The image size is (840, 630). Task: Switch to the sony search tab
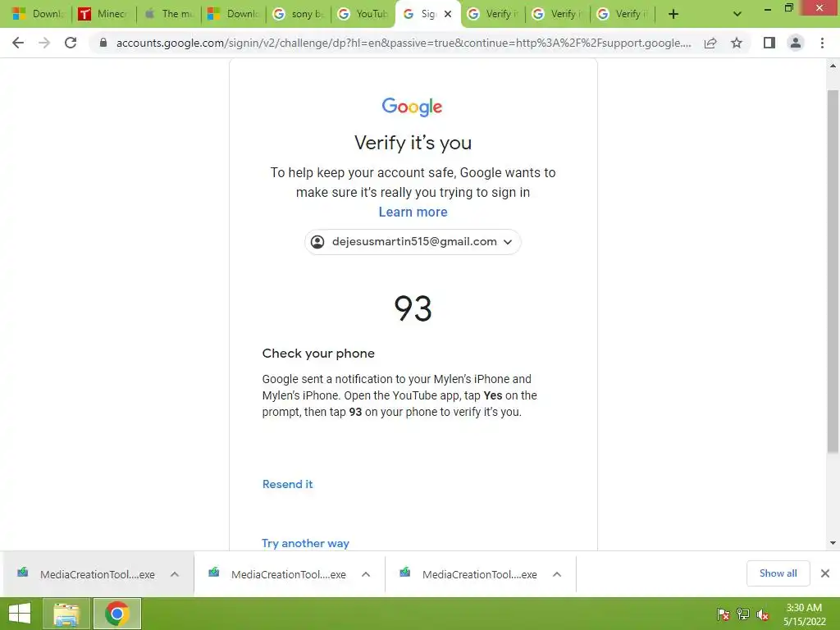point(299,14)
